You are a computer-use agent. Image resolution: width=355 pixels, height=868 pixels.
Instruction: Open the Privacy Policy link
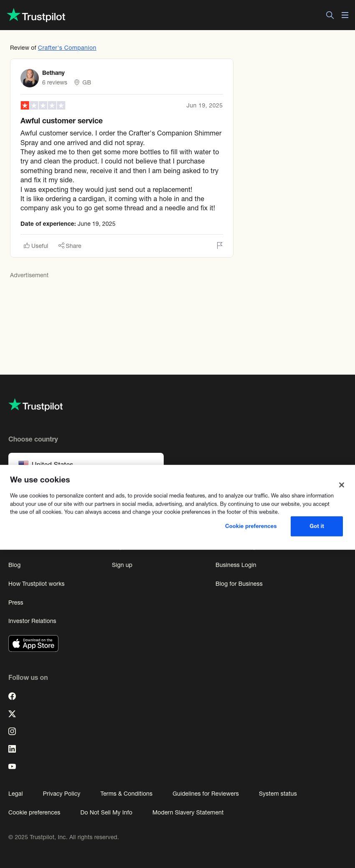[x=61, y=794]
